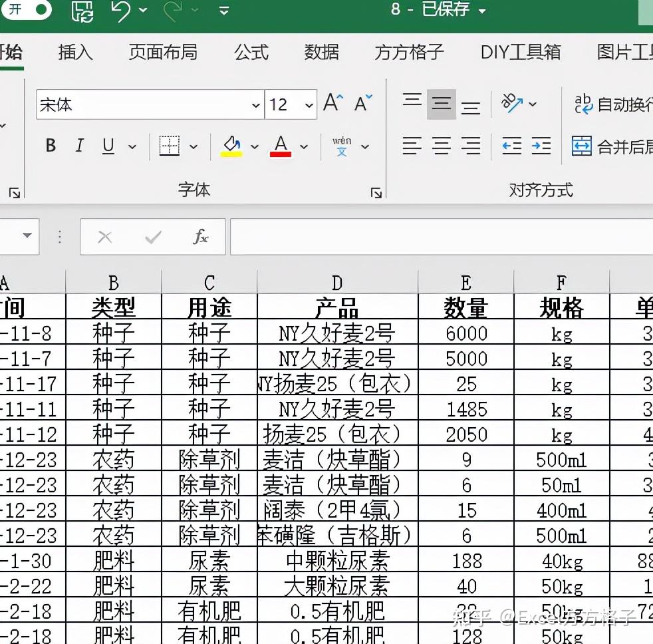Toggle the AutoSave switch
The height and width of the screenshot is (644, 653).
26,9
